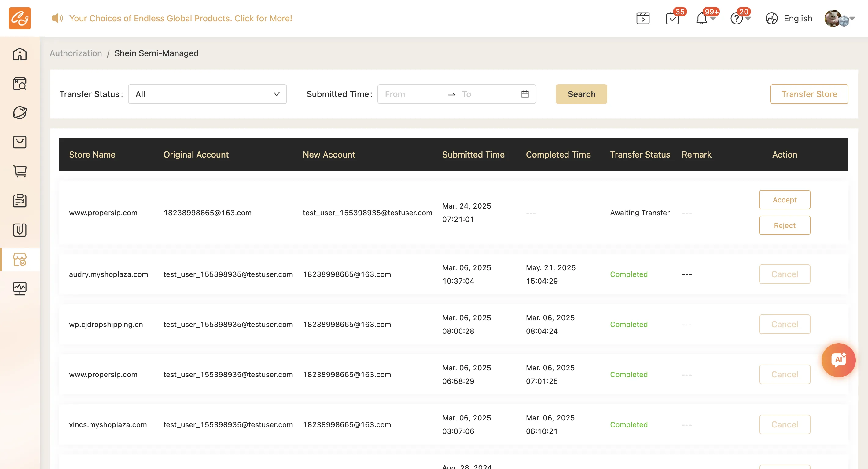868x469 pixels.
Task: Open the store authorization sidebar item
Action: (20, 260)
